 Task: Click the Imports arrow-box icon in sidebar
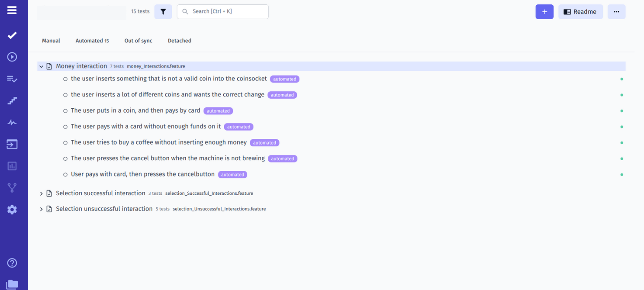(12, 144)
